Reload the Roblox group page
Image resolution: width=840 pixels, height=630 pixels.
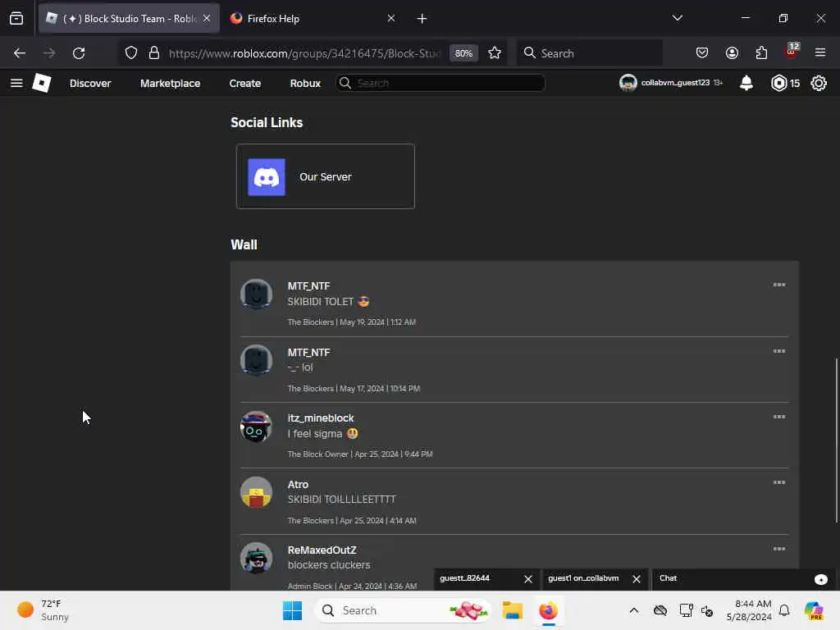[79, 53]
